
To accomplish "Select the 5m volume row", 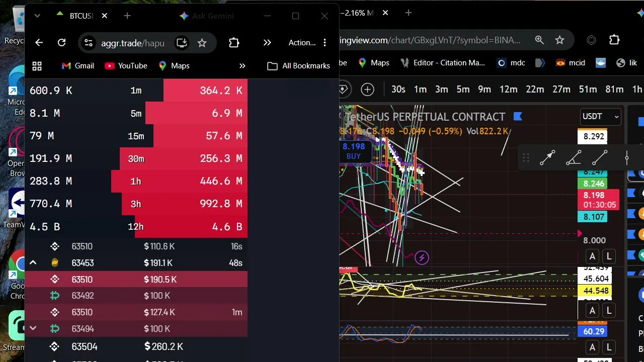I will (x=136, y=113).
